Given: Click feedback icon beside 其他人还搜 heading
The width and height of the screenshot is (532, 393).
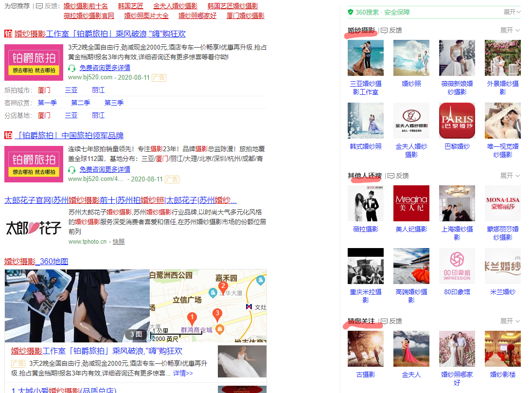Looking at the screenshot, I should [x=391, y=176].
